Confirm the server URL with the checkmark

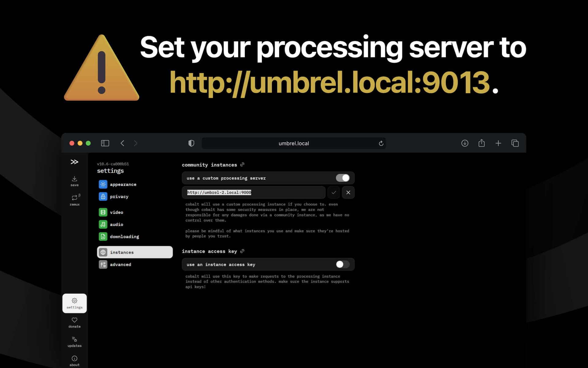[334, 192]
